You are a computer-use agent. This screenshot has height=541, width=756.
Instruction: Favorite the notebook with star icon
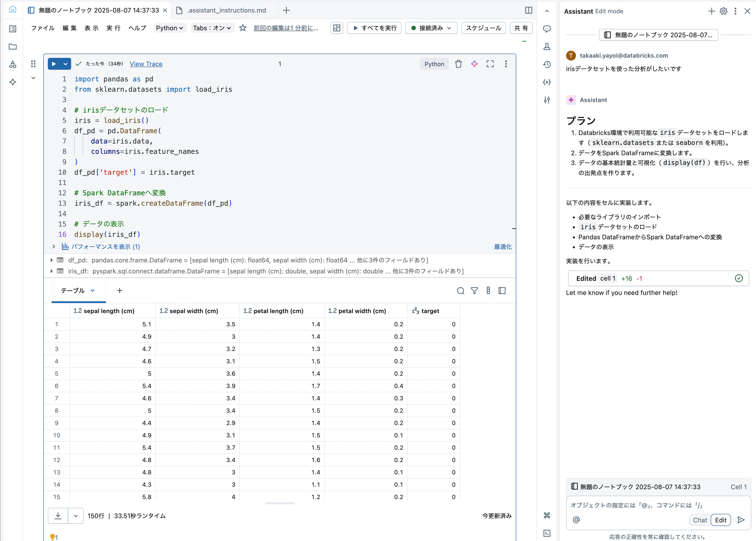243,28
